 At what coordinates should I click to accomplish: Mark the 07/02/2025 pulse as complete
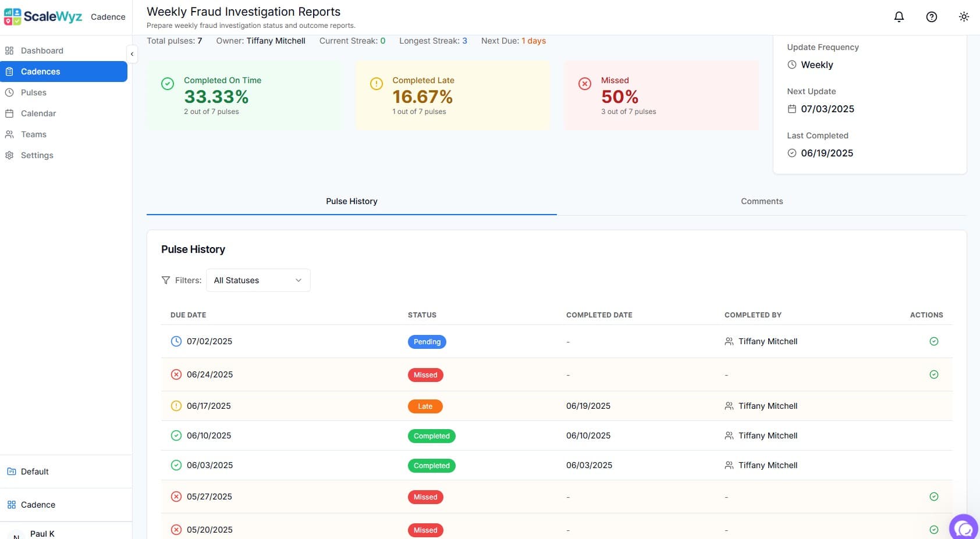[x=933, y=341]
